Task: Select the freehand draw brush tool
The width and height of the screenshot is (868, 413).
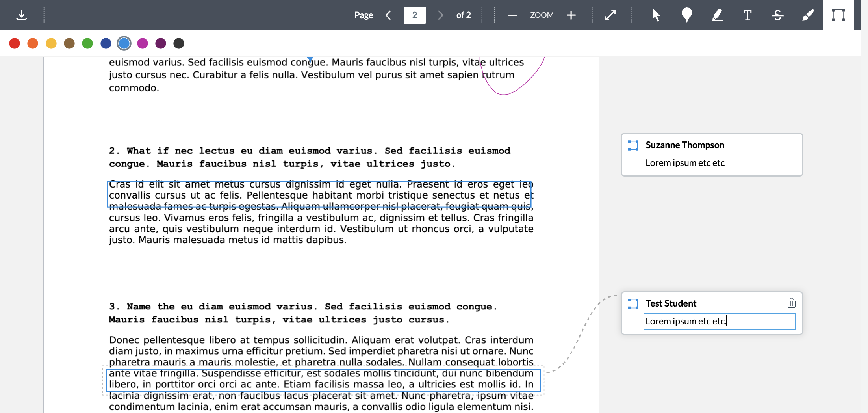Action: coord(808,15)
